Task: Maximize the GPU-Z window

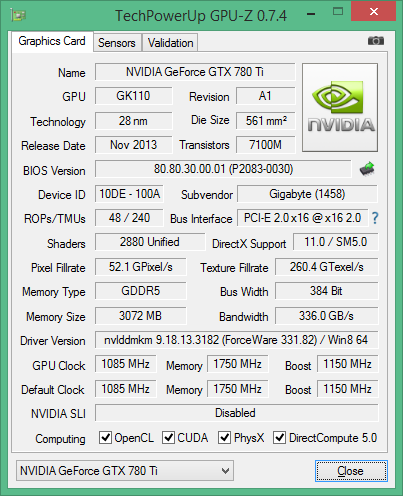Action: pos(338,12)
